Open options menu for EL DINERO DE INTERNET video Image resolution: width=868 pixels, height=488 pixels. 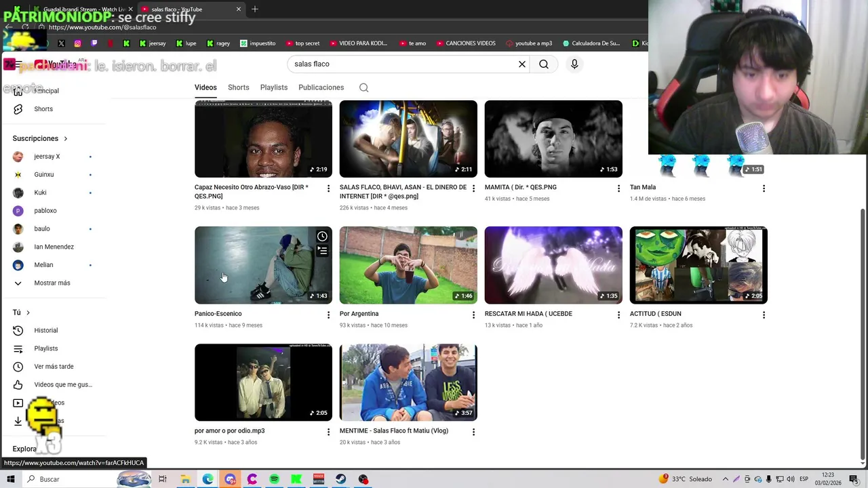tap(473, 188)
